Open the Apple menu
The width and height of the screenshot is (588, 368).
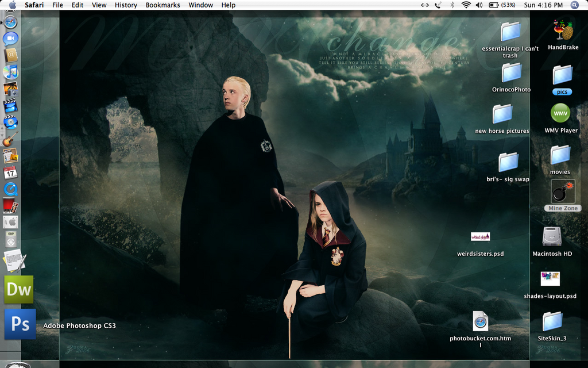point(13,5)
